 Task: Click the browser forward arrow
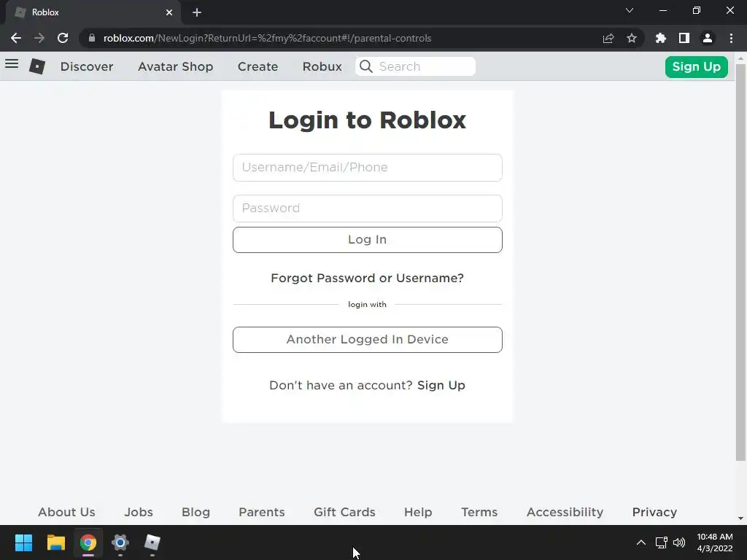[39, 38]
